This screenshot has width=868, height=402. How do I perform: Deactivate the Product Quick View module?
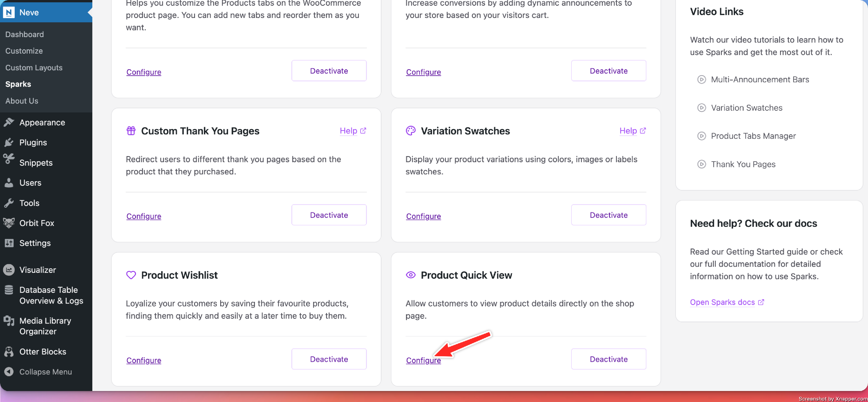[x=608, y=359]
